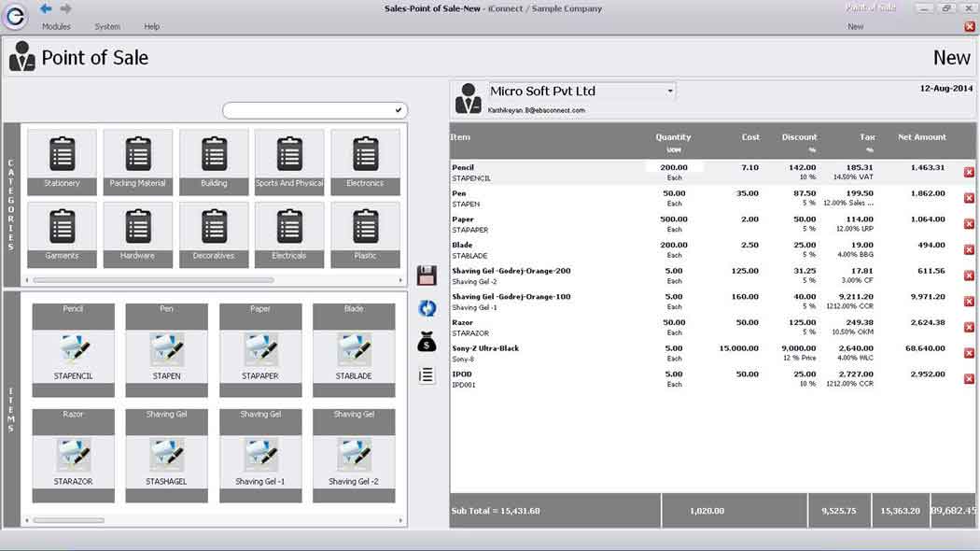Click the iConnect logo button

16,17
